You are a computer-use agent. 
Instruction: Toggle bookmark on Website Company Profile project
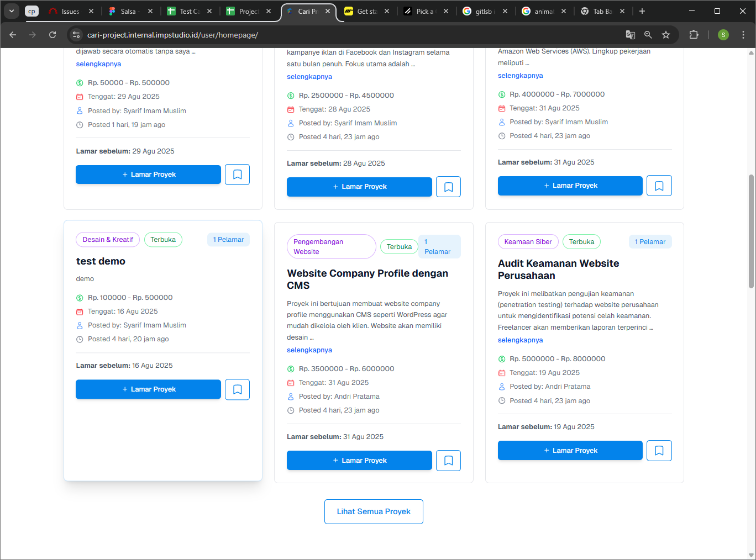pyautogui.click(x=448, y=461)
